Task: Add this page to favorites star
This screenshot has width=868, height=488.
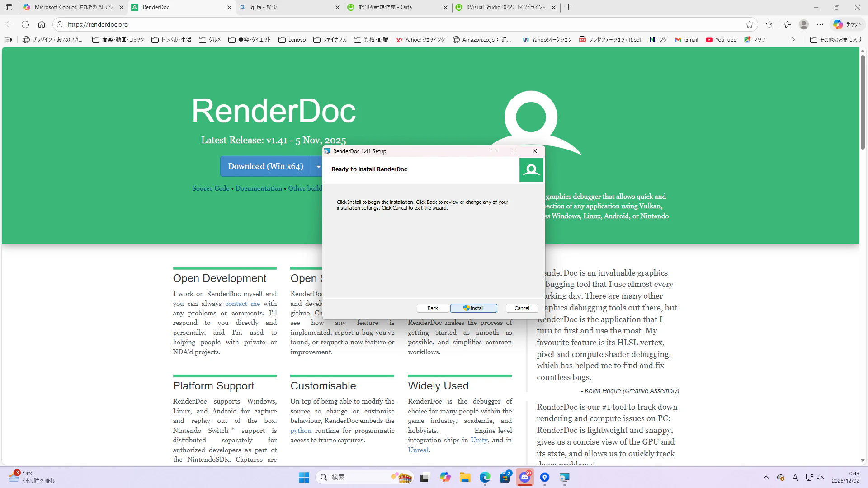Action: click(750, 24)
